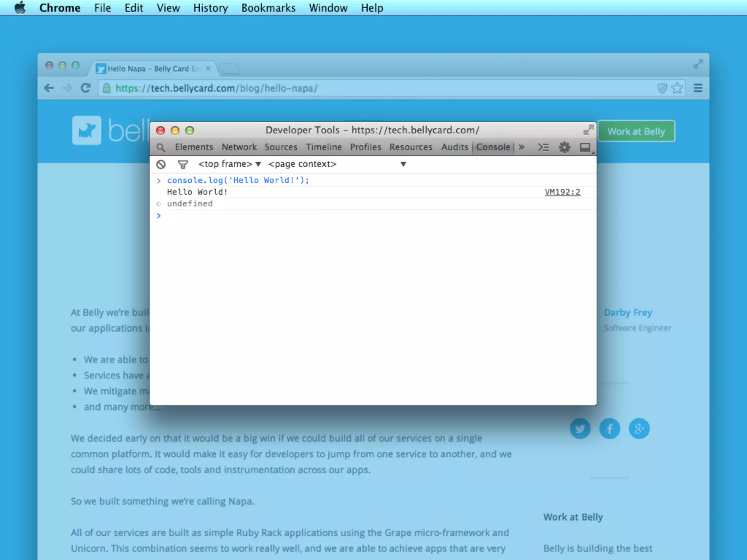
Task: Switch to the Profiles panel
Action: (365, 147)
